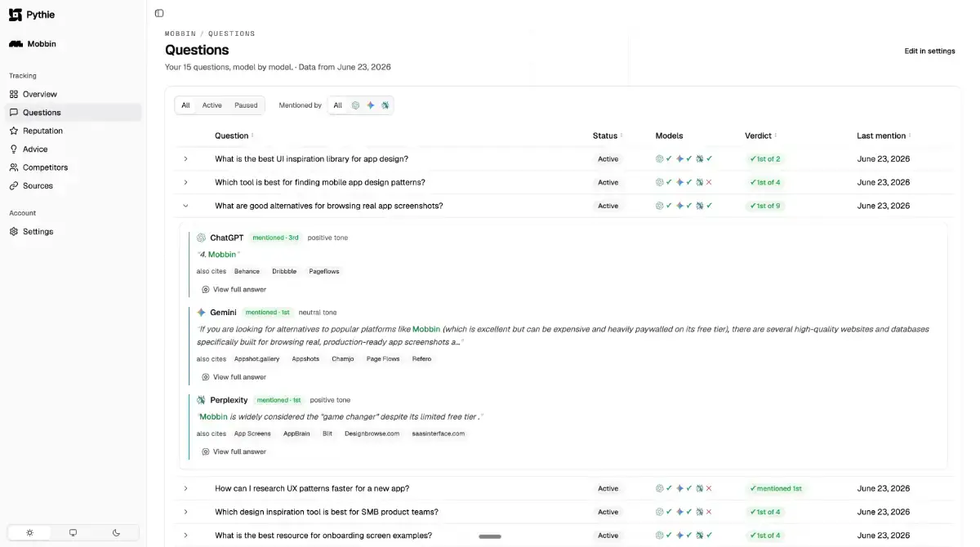The image size is (980, 547).
Task: Expand the onboarding screen examples question
Action: point(185,536)
